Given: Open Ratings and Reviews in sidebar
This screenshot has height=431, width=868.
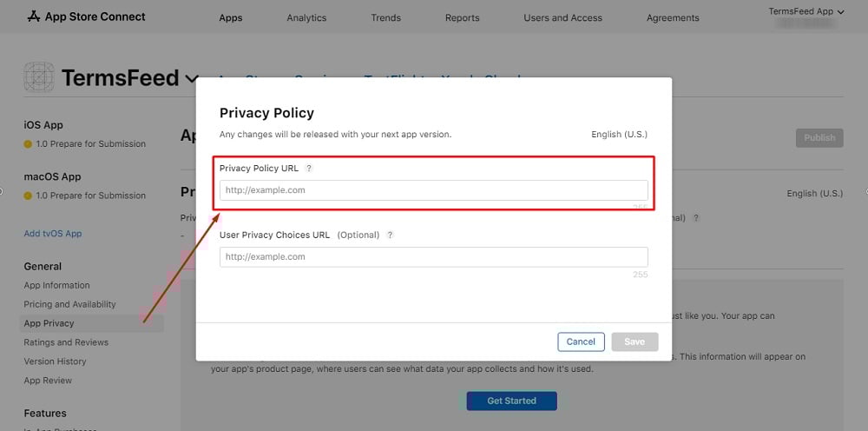Looking at the screenshot, I should click(x=66, y=342).
